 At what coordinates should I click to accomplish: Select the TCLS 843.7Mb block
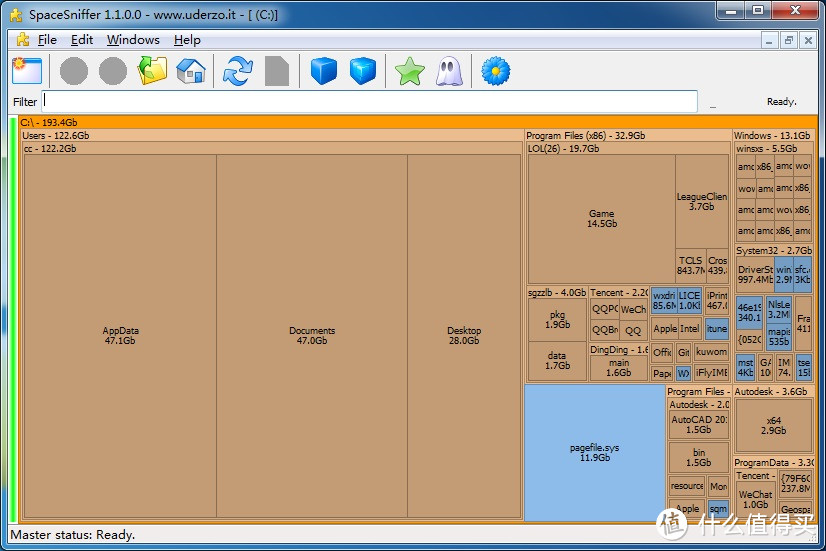[690, 265]
